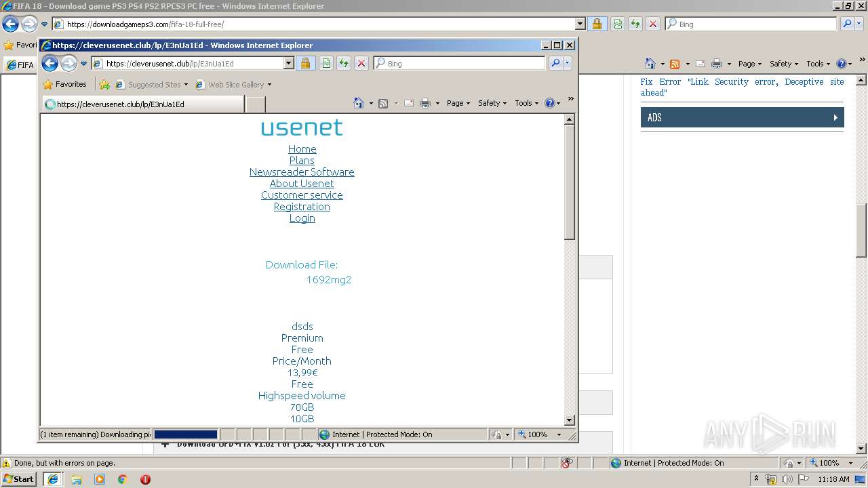The image size is (868, 488).
Task: Expand Web Slice Gallery dropdown in popup
Action: pyautogui.click(x=269, y=85)
